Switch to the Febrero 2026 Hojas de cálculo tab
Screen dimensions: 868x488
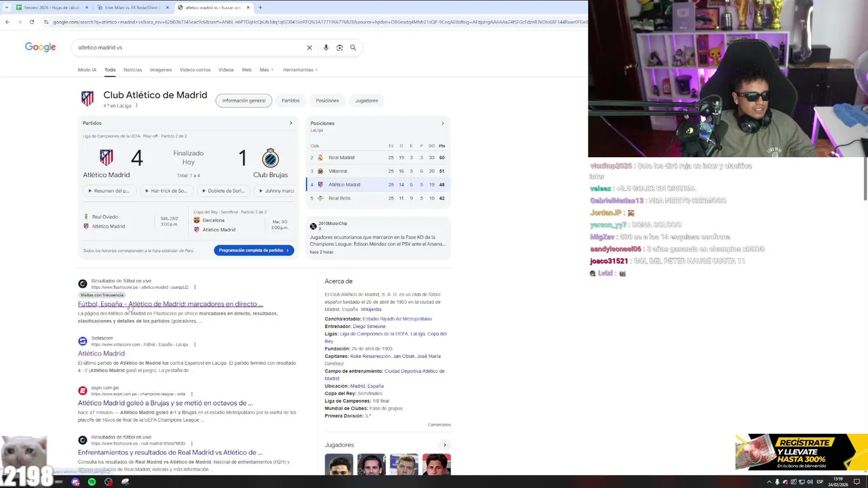pyautogui.click(x=51, y=7)
